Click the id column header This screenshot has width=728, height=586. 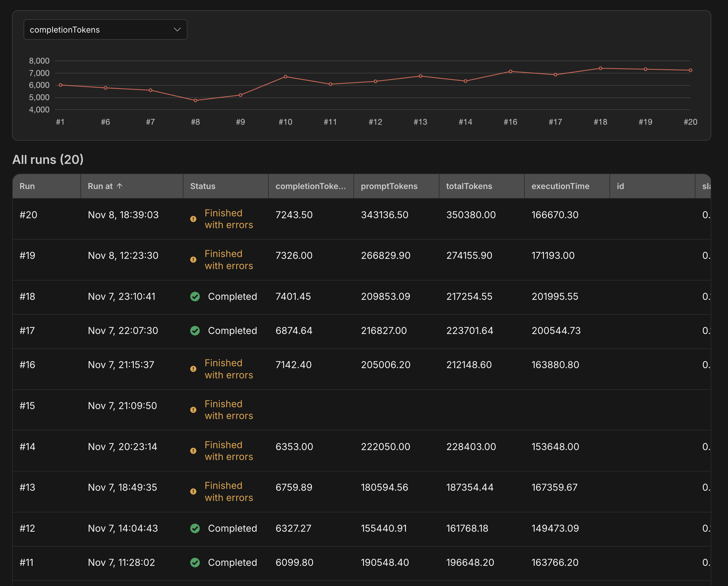pos(620,186)
